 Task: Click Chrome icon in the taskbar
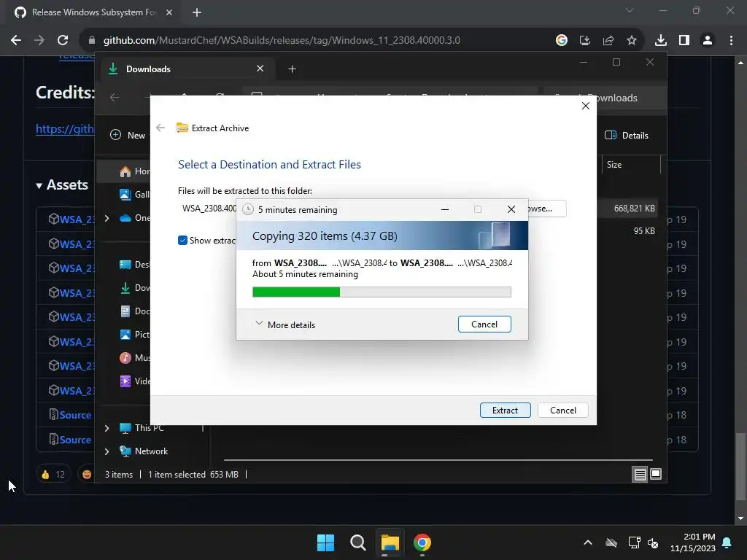pos(422,542)
